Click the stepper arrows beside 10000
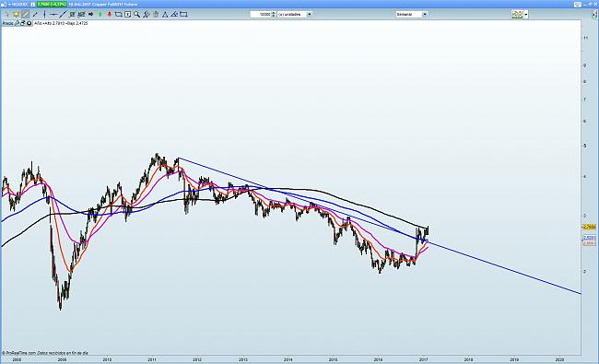This screenshot has height=364, width=599. tap(273, 15)
